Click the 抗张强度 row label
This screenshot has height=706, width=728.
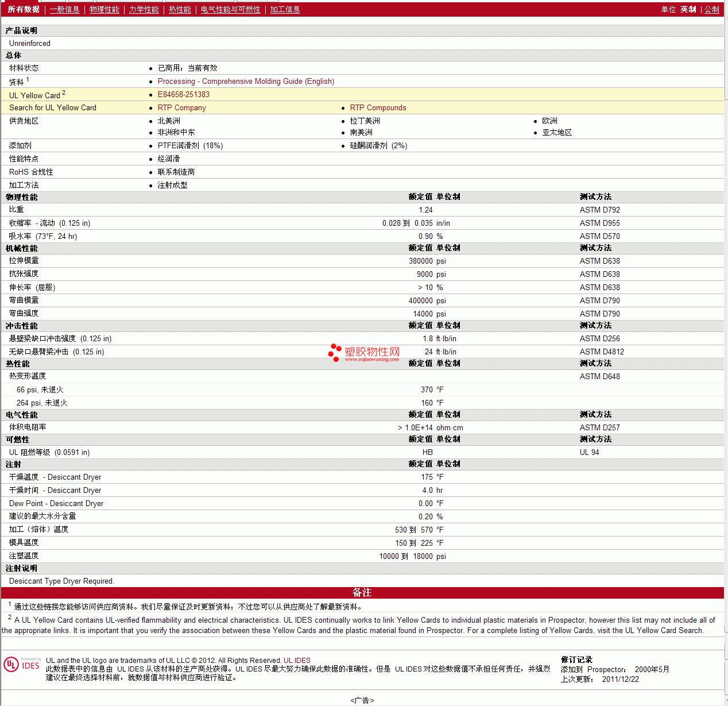(x=24, y=274)
